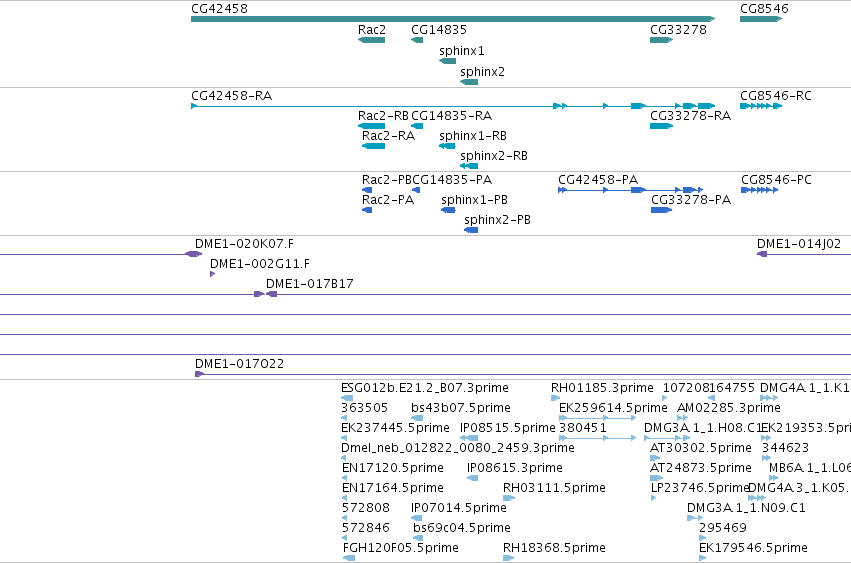The image size is (851, 563).
Task: Click the CG14835-RA transcript
Action: (x=417, y=126)
